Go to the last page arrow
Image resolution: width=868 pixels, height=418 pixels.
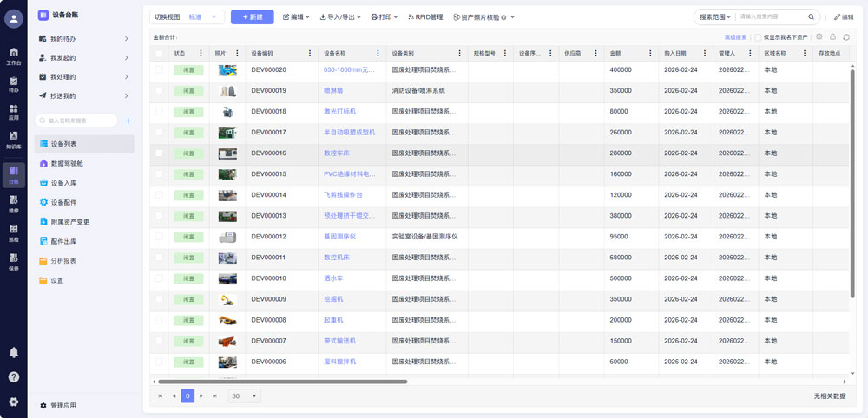(x=215, y=395)
